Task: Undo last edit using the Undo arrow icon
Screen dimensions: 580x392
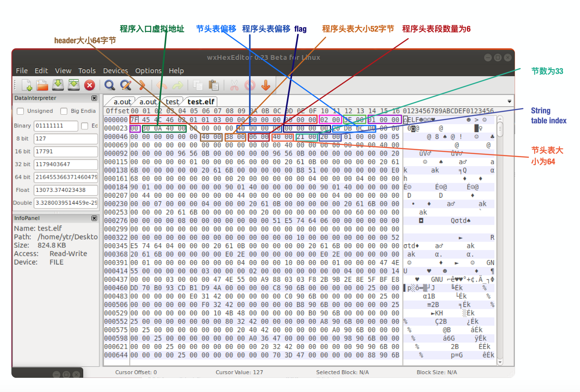Action: tap(162, 85)
